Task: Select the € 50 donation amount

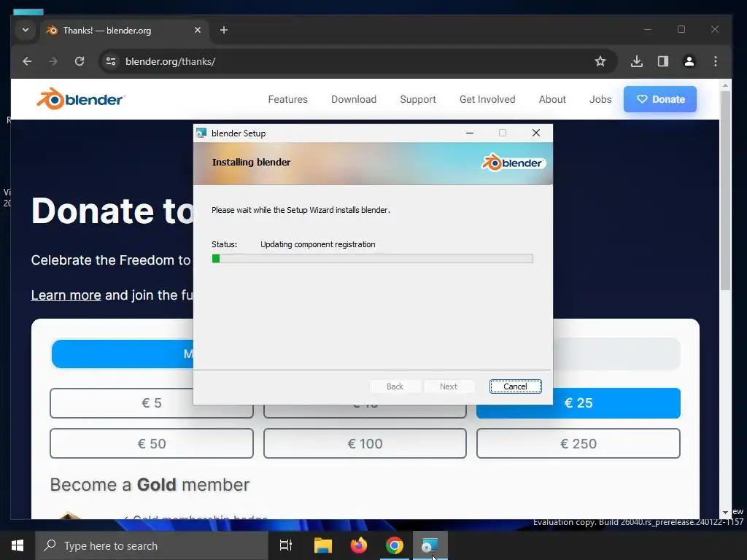Action: (x=152, y=444)
